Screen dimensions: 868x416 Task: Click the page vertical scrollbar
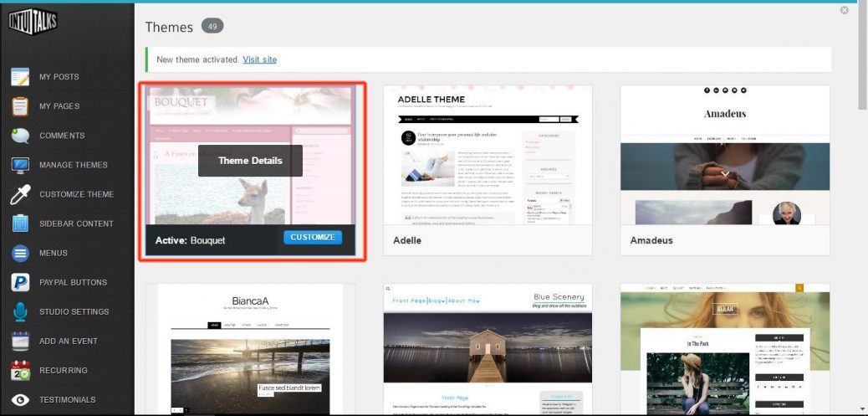click(x=862, y=55)
